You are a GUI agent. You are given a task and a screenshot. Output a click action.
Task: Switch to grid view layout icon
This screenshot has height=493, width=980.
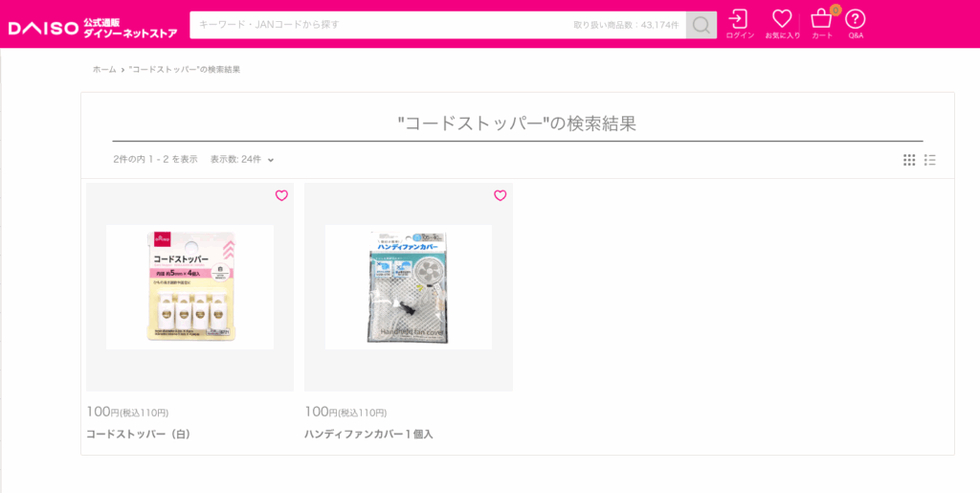(x=909, y=160)
